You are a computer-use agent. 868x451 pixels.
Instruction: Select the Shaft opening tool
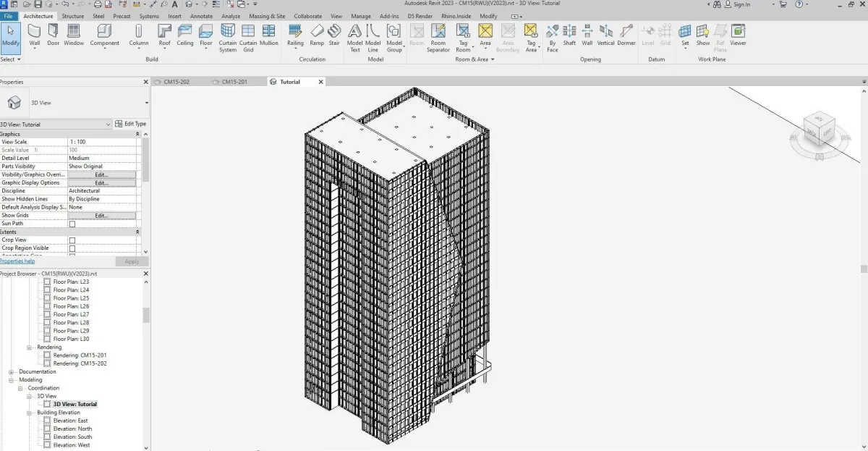pyautogui.click(x=570, y=35)
